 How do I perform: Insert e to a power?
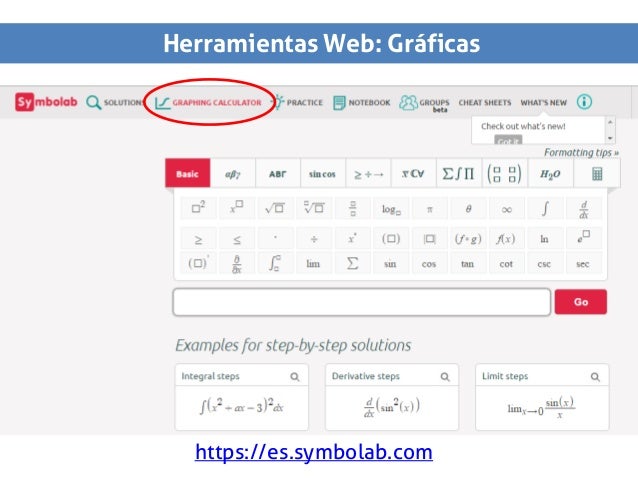(x=583, y=239)
